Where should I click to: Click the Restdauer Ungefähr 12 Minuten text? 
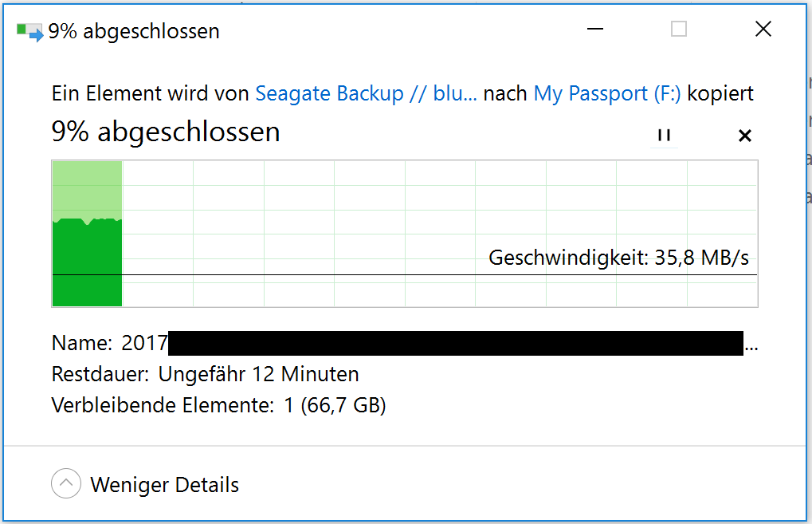205,374
